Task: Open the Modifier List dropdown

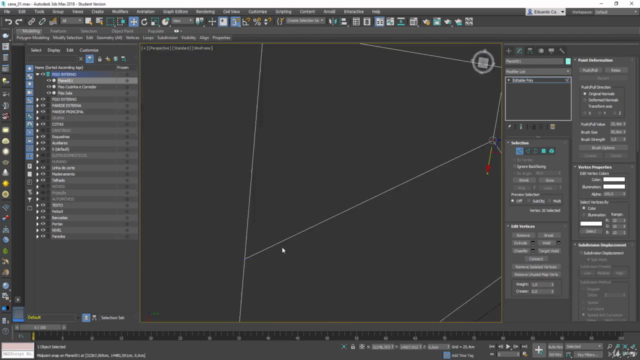Action: tap(538, 71)
